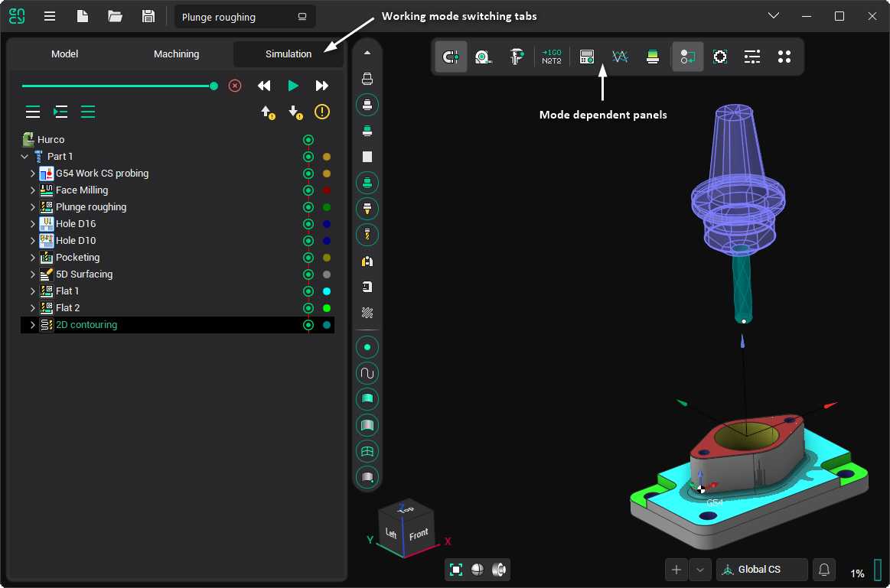Toggle visibility circle for Pocketing operation
890x588 pixels.
(x=308, y=258)
